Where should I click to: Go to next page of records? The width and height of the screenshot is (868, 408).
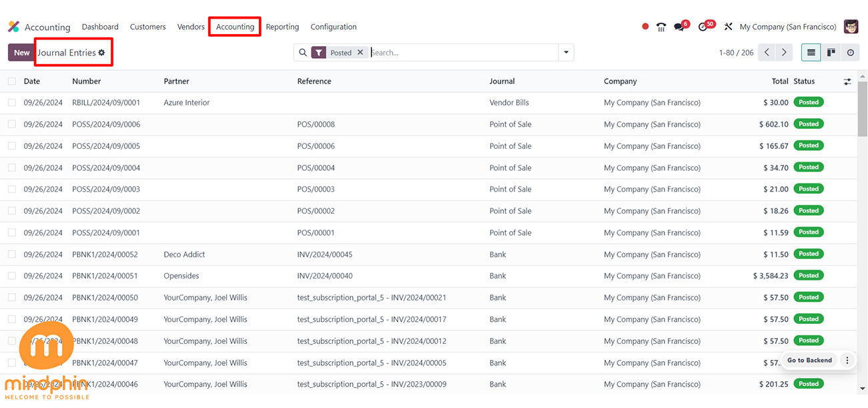coord(784,53)
